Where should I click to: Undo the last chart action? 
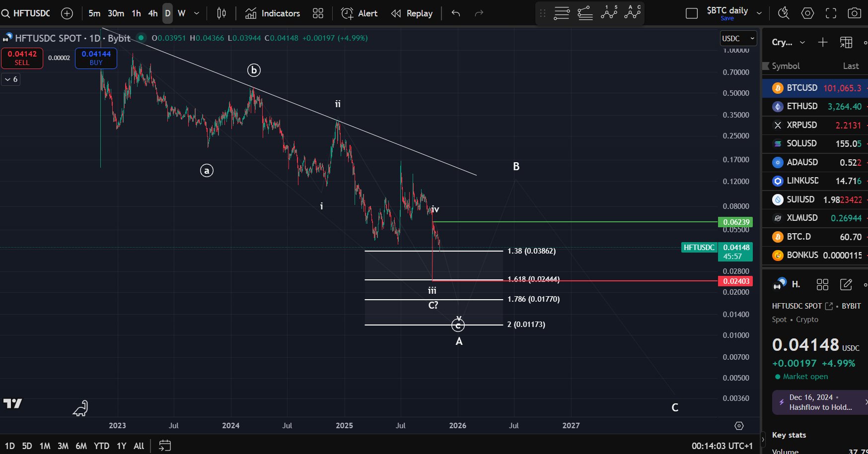tap(456, 13)
